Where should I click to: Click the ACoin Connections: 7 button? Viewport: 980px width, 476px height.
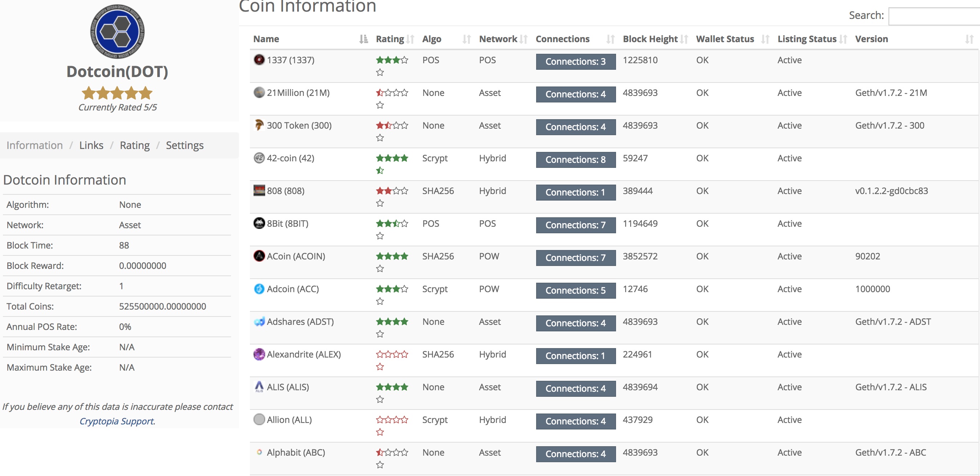pyautogui.click(x=575, y=258)
